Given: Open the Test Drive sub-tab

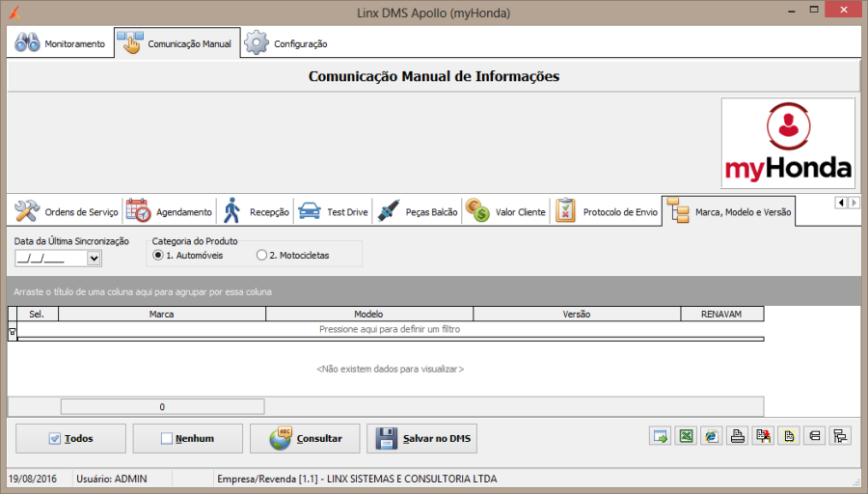Looking at the screenshot, I should coord(333,211).
